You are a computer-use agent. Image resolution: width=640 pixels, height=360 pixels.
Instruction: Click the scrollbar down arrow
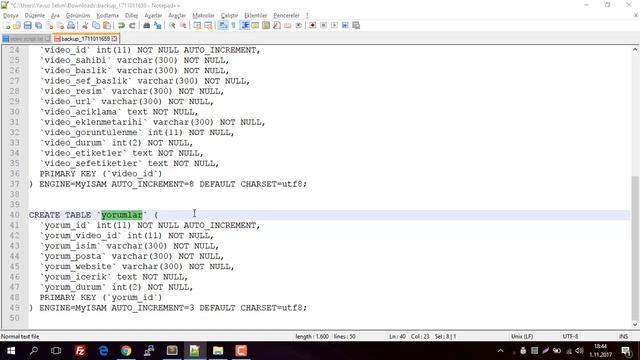point(635,325)
